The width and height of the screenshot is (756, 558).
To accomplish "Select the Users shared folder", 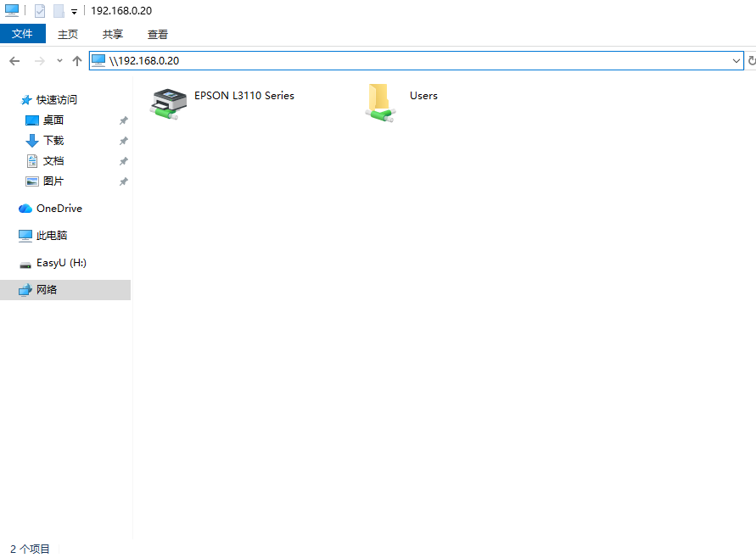I will pos(379,103).
